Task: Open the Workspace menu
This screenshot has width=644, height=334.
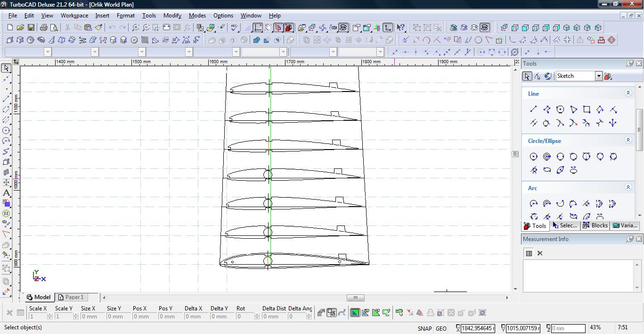Action: [74, 16]
